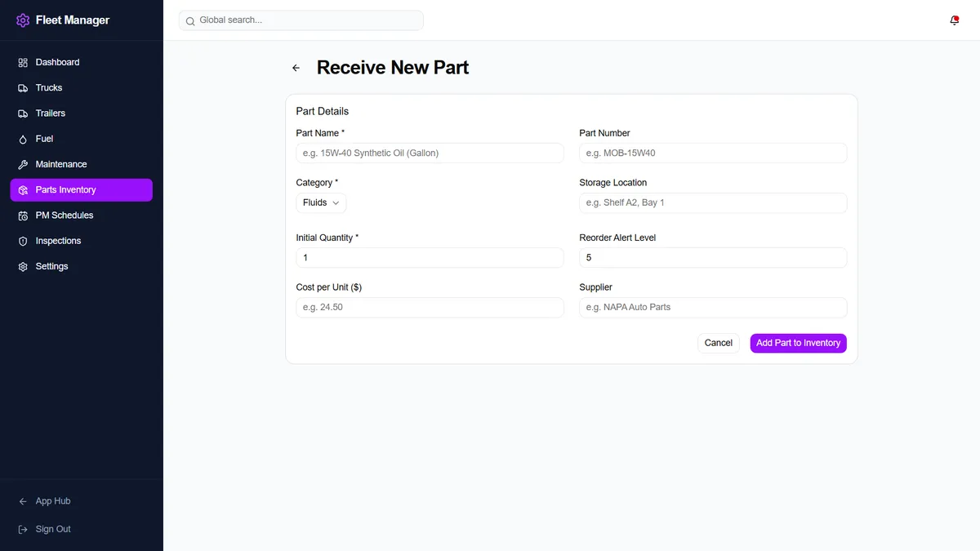Click the Reorder Alert Level label

point(617,238)
